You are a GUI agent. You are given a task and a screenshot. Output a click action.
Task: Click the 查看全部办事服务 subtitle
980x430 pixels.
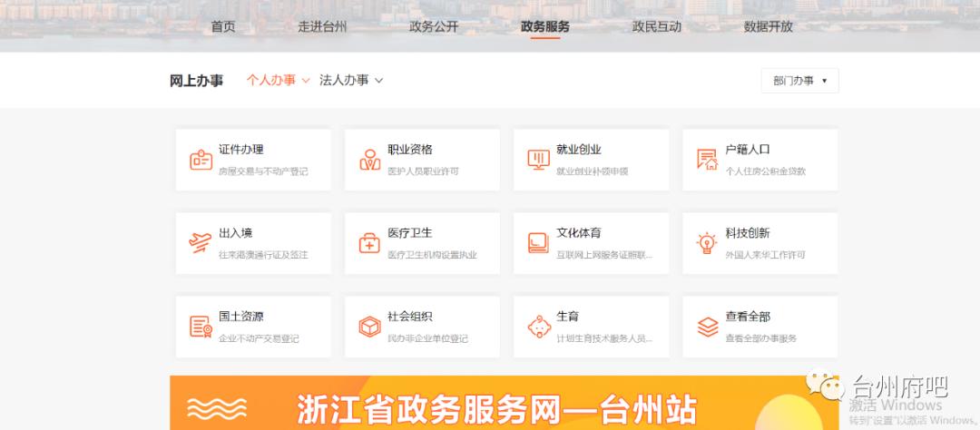(x=761, y=338)
